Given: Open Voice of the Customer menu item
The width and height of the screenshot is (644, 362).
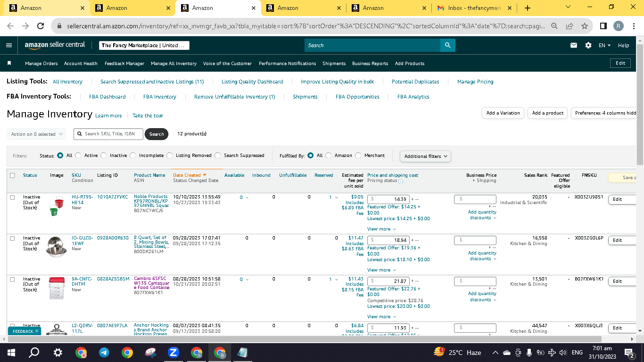Looking at the screenshot, I should [x=227, y=64].
